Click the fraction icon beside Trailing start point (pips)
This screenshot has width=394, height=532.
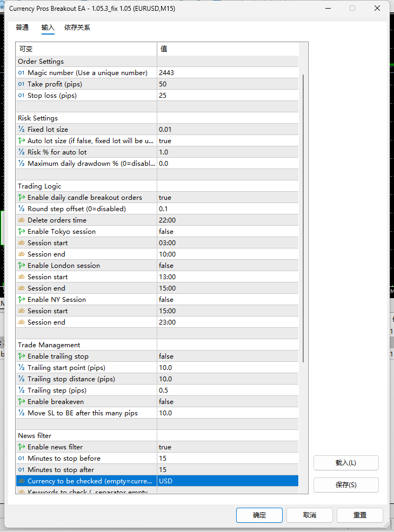(x=22, y=367)
